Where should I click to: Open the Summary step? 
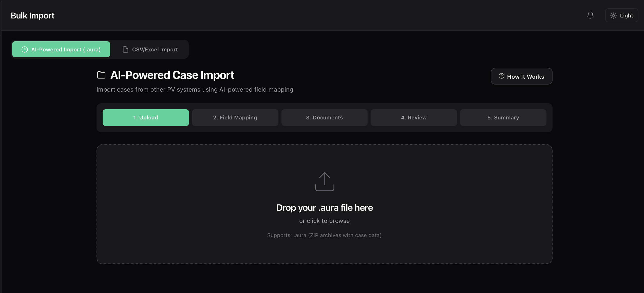click(x=503, y=117)
